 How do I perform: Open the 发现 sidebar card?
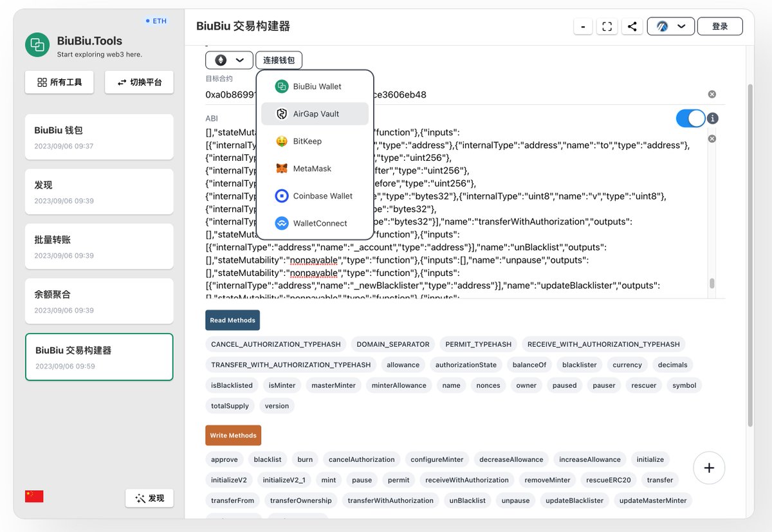99,192
